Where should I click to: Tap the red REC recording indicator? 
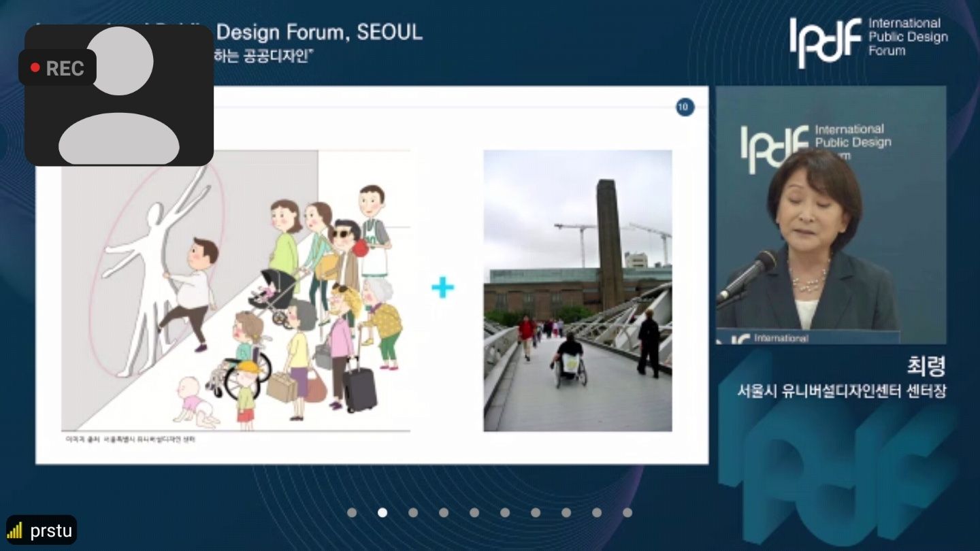click(x=57, y=68)
